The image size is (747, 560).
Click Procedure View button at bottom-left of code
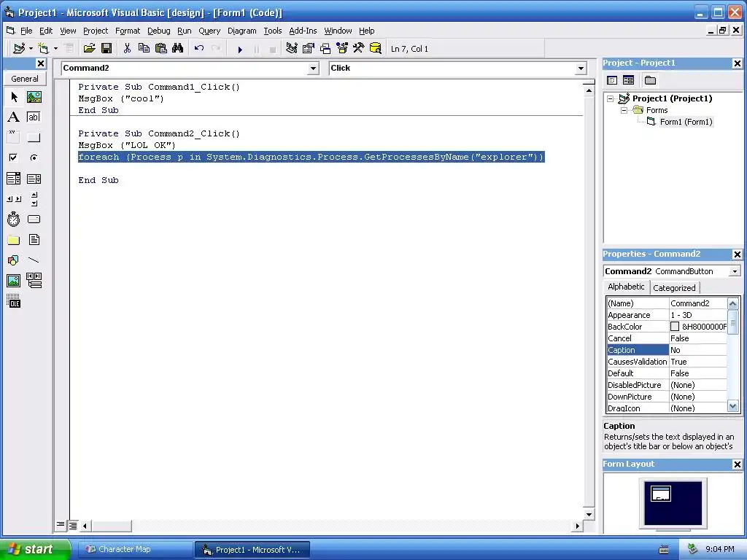point(61,525)
